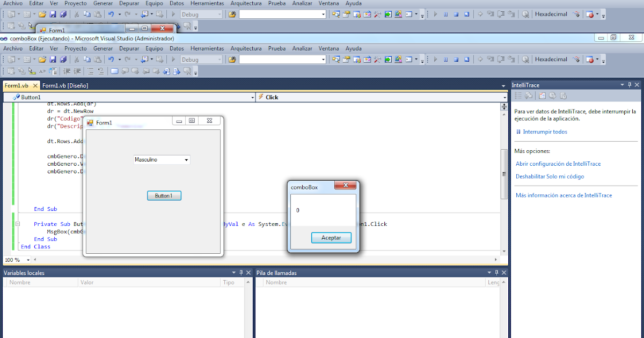Click Aceptar in the comboBox message box
This screenshot has height=338, width=644.
(331, 238)
